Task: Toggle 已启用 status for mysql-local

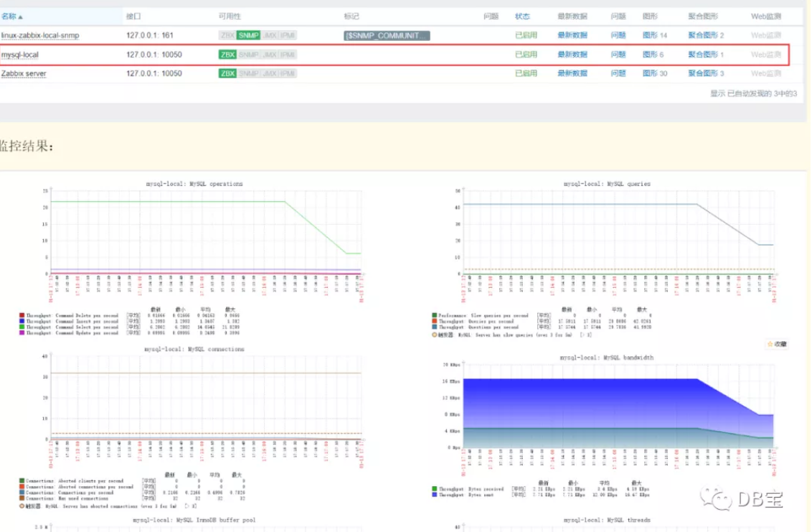Action: (x=526, y=55)
